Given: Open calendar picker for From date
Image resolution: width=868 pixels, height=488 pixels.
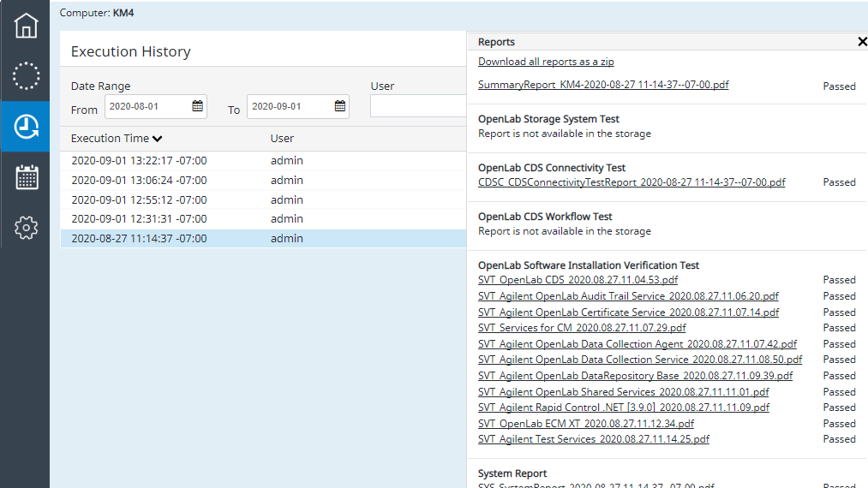Looking at the screenshot, I should tap(198, 106).
